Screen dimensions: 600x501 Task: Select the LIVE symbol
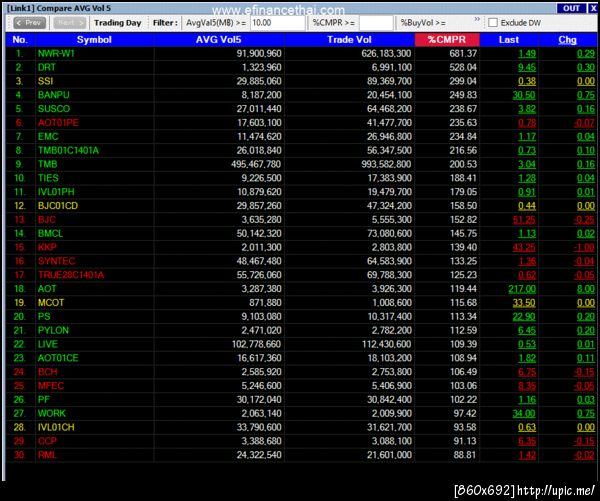click(x=47, y=344)
